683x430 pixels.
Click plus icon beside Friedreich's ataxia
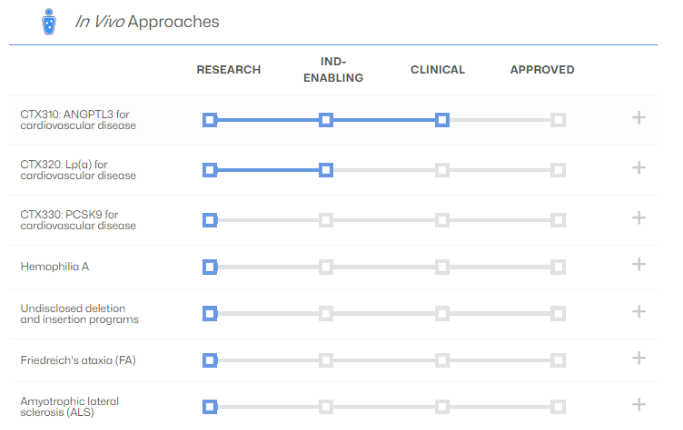click(x=639, y=358)
